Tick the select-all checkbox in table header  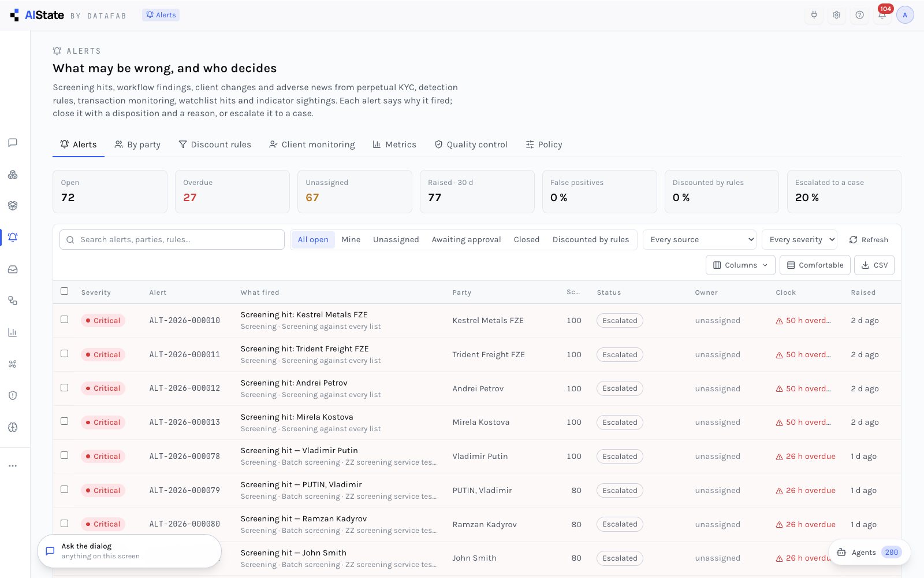click(64, 291)
